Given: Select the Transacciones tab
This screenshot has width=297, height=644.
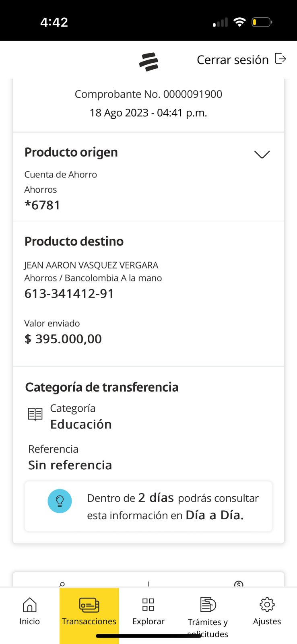Looking at the screenshot, I should pos(89,611).
